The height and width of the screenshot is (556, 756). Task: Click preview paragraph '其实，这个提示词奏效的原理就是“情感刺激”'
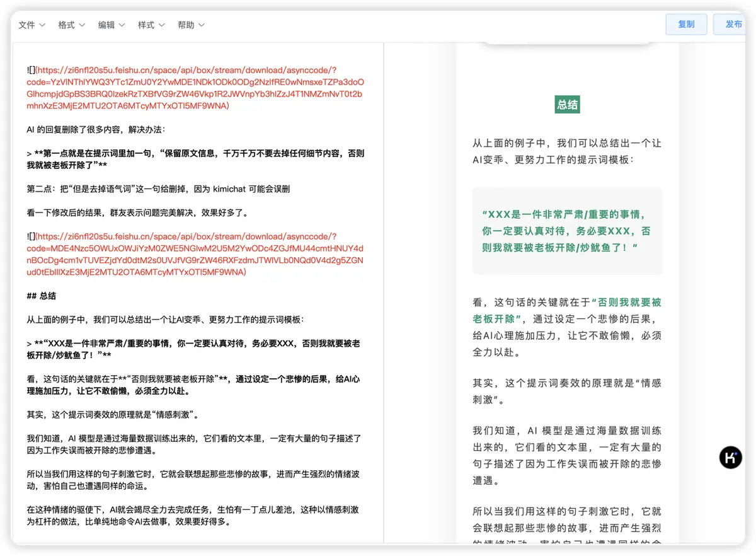[567, 391]
